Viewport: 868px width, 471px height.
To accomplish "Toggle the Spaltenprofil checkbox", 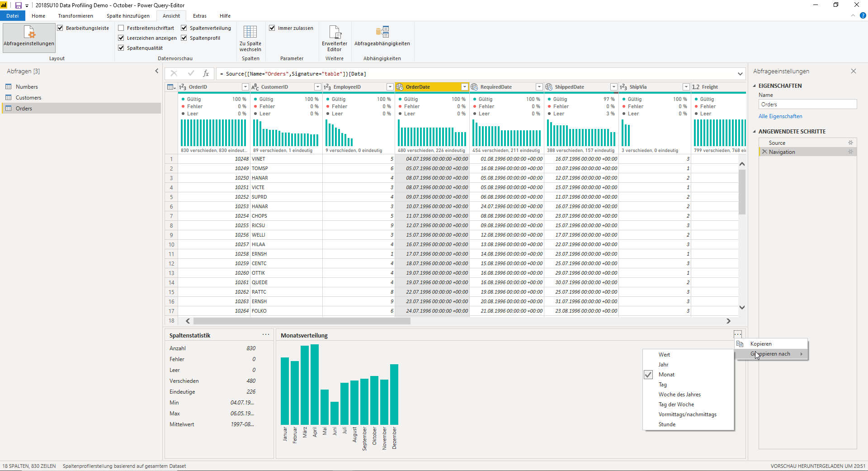I will pyautogui.click(x=184, y=38).
